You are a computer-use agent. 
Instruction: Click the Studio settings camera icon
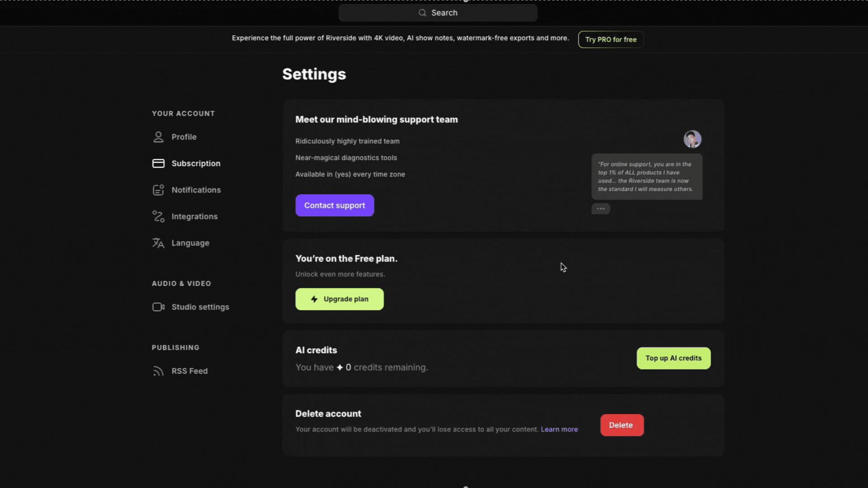158,307
